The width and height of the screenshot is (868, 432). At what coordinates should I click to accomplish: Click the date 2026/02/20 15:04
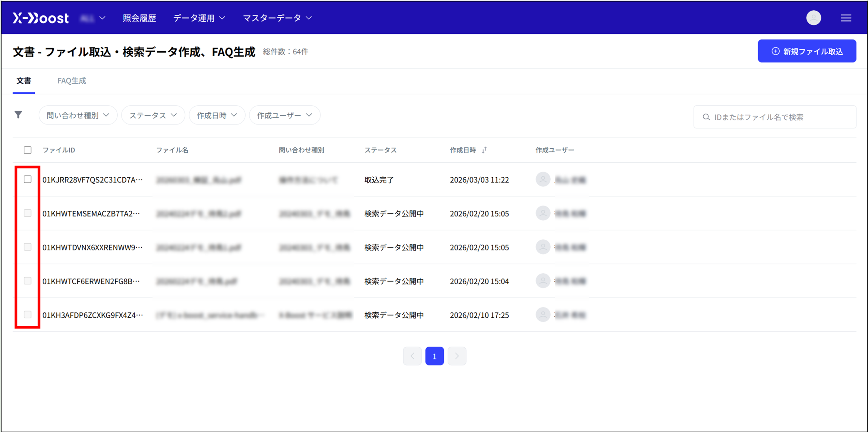click(x=479, y=281)
